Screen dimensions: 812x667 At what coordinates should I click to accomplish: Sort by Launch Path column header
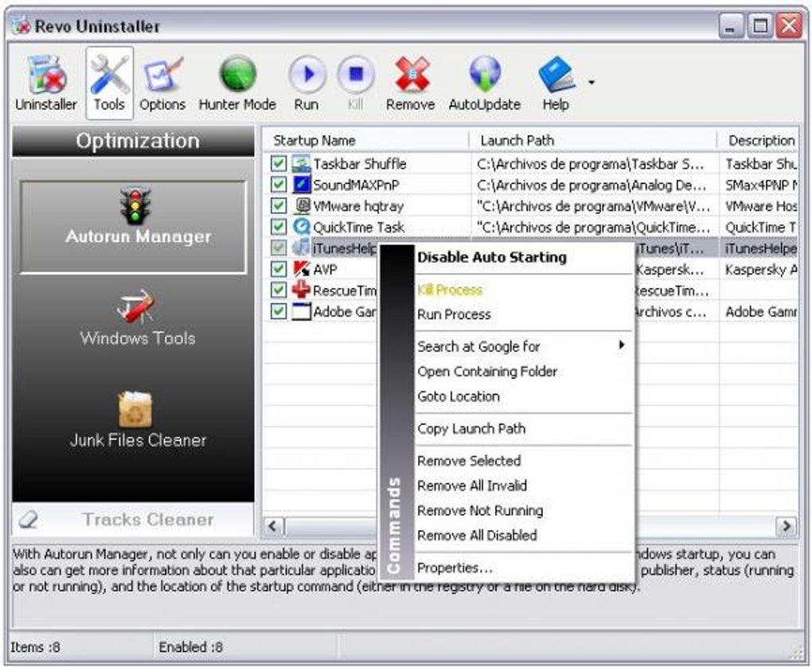click(x=593, y=140)
